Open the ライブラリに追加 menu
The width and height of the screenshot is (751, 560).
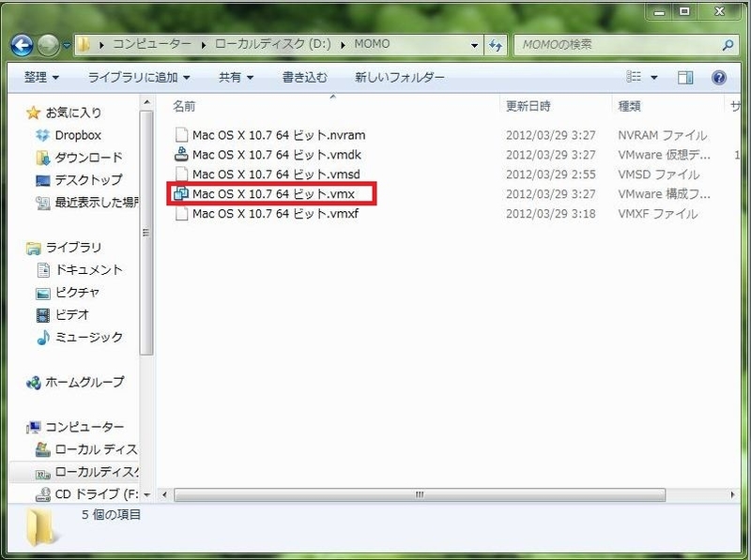point(139,77)
